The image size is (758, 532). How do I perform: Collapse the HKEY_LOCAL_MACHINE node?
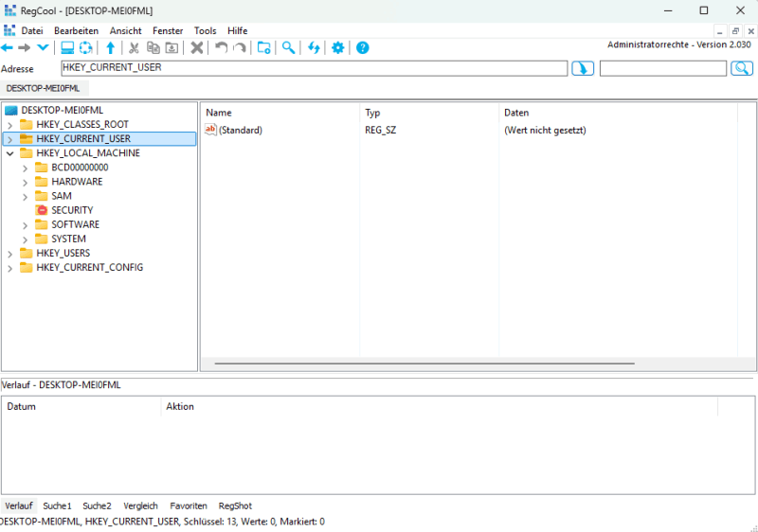point(10,153)
